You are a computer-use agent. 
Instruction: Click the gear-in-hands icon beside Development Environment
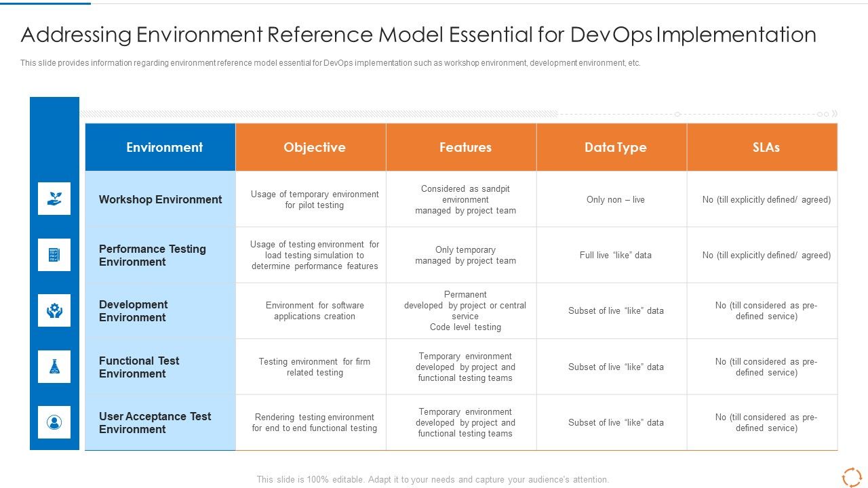[x=54, y=310]
